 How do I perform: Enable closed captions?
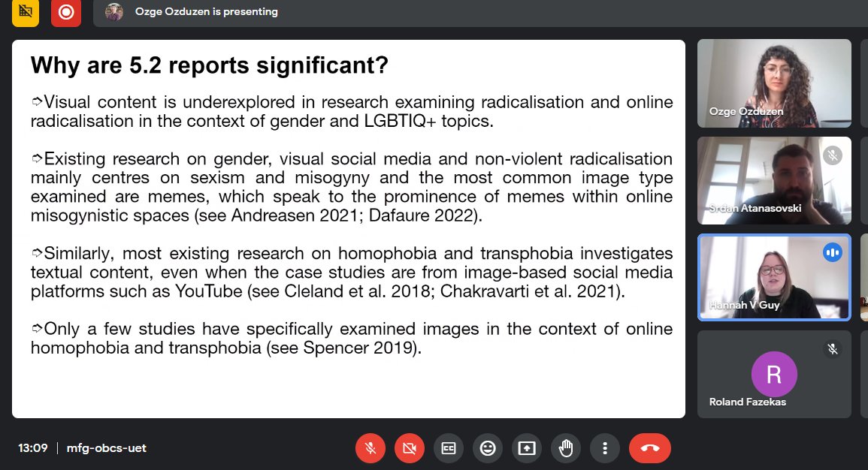tap(449, 447)
